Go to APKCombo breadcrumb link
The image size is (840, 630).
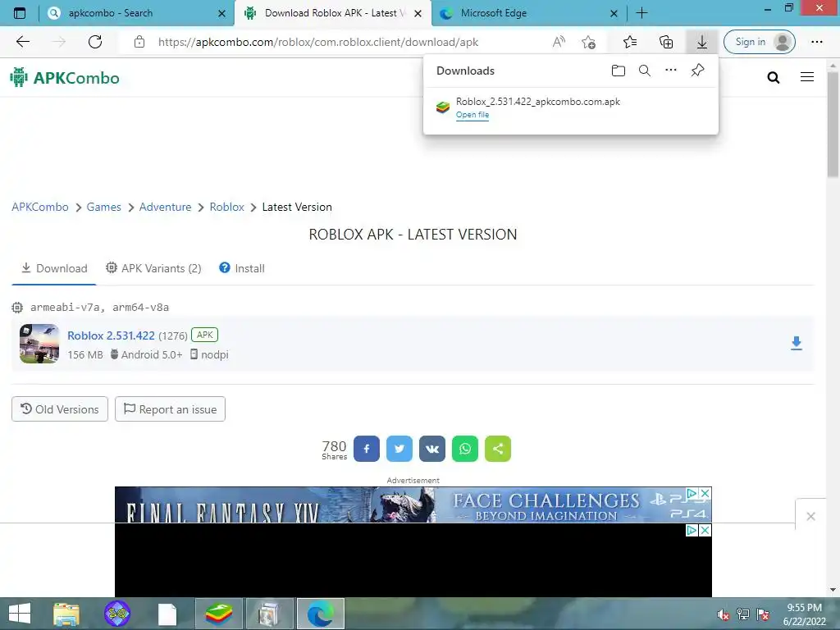[40, 207]
